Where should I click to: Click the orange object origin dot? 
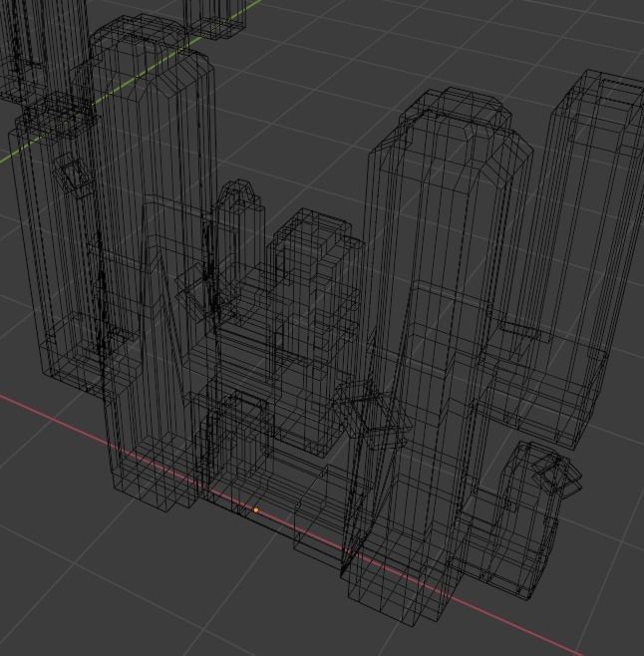coord(256,510)
